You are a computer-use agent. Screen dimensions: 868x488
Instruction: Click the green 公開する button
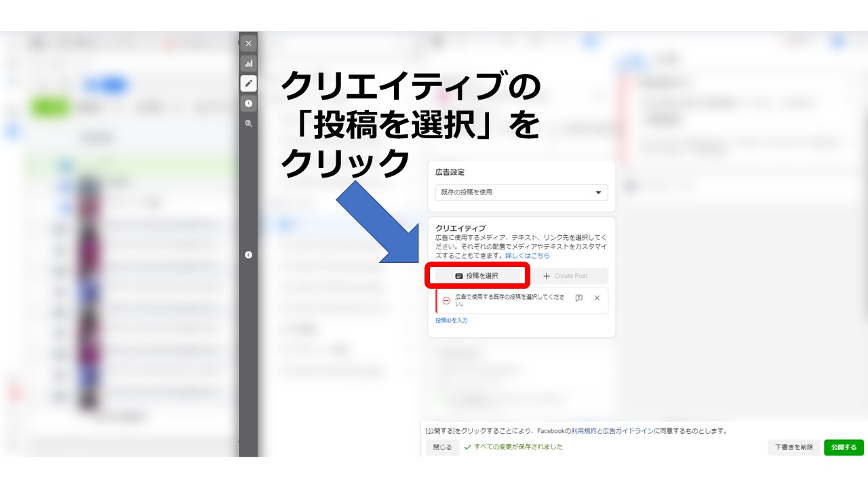(844, 447)
